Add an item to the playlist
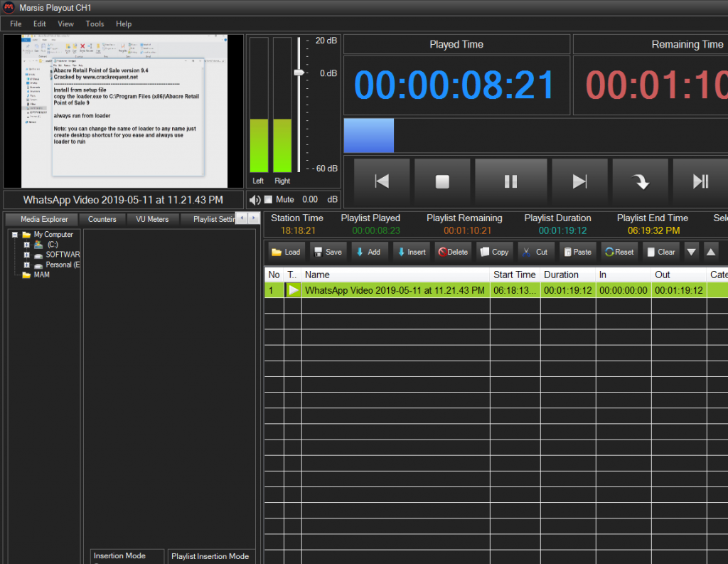 (369, 252)
